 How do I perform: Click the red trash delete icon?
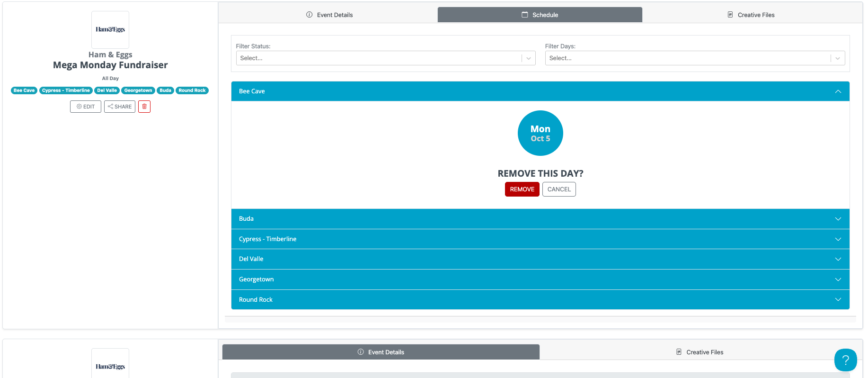coord(144,107)
